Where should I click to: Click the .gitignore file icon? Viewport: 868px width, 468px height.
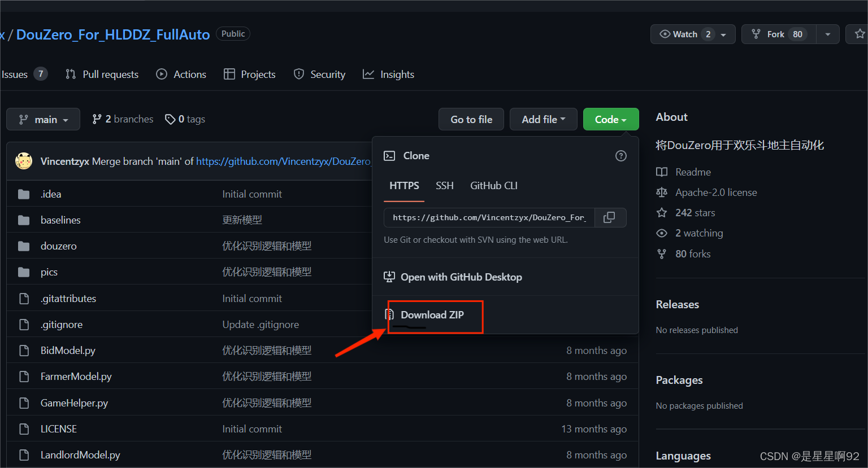pyautogui.click(x=24, y=325)
